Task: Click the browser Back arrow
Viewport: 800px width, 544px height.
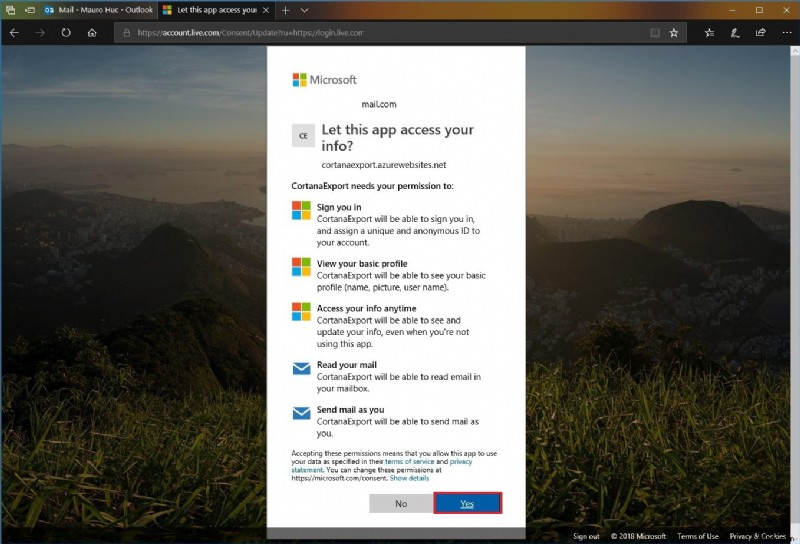Action: [x=14, y=33]
